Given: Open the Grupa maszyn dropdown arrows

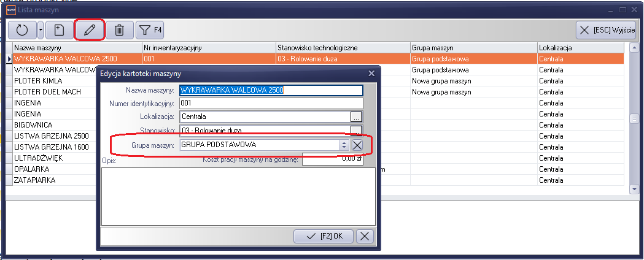Looking at the screenshot, I should (344, 145).
